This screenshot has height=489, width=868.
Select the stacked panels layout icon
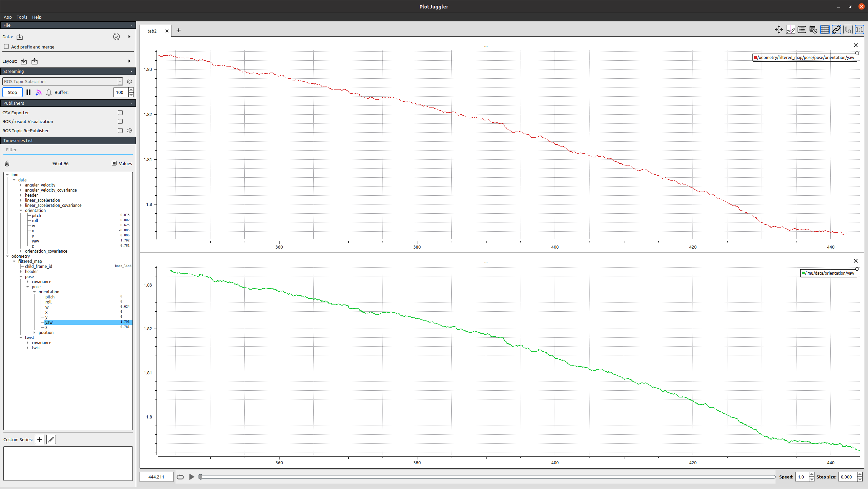point(802,31)
